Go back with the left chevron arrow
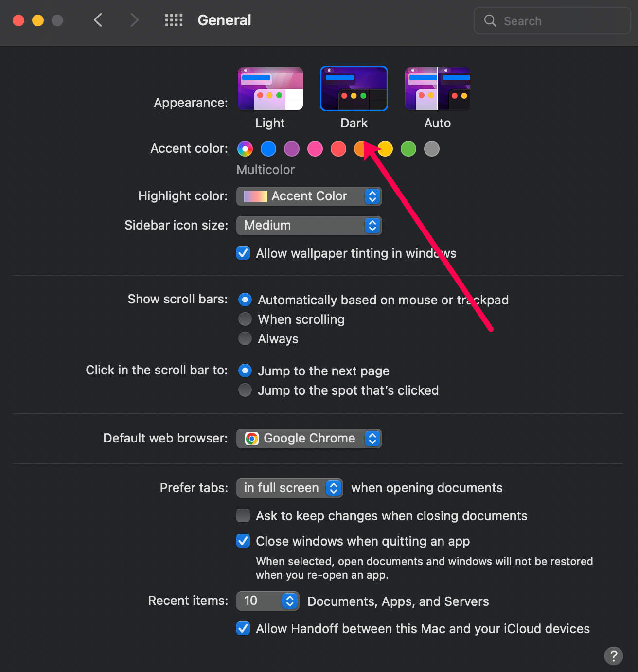 click(x=98, y=20)
